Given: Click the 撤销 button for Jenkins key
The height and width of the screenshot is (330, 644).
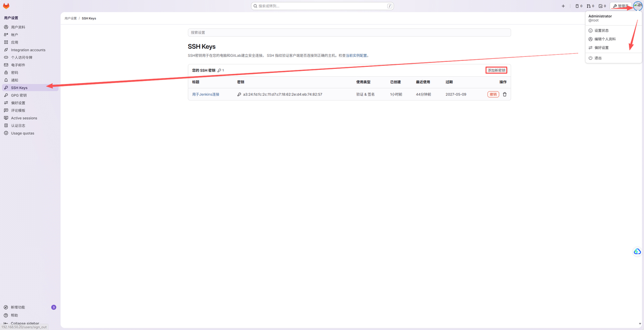Looking at the screenshot, I should [493, 95].
